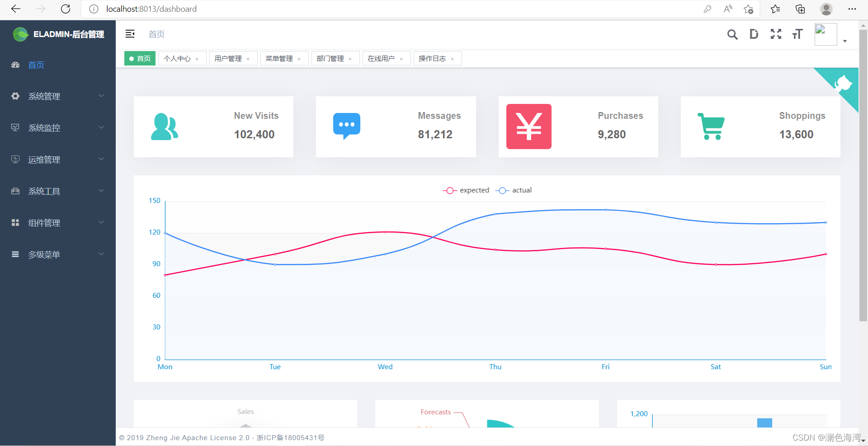Click the Purchases yen symbol icon
Screen dimensions: 868x446
pos(528,127)
